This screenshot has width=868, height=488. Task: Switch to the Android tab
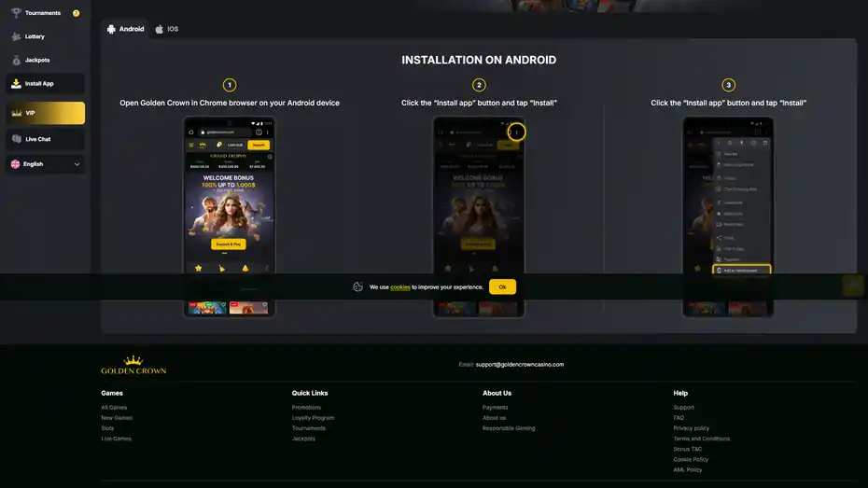[x=126, y=29]
